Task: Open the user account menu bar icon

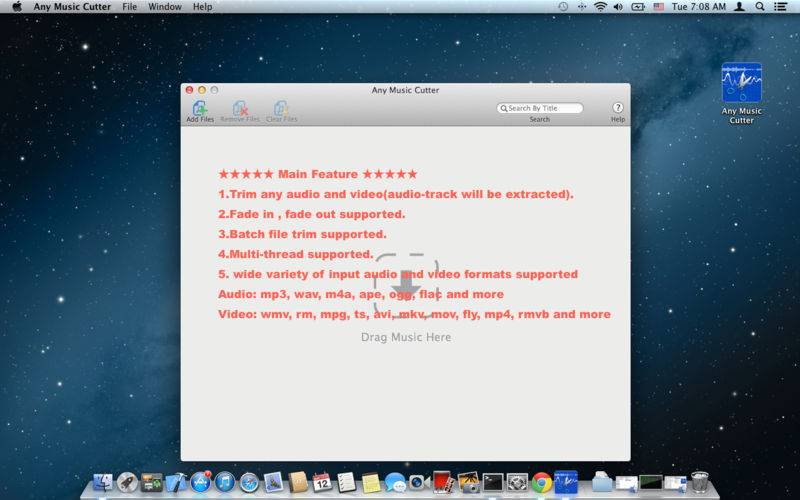Action: pos(739,7)
